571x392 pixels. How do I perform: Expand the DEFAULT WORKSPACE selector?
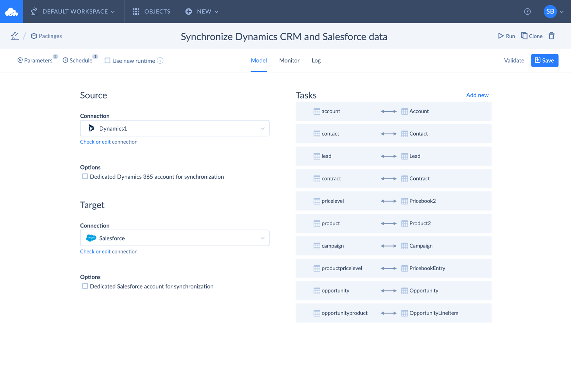coord(113,11)
